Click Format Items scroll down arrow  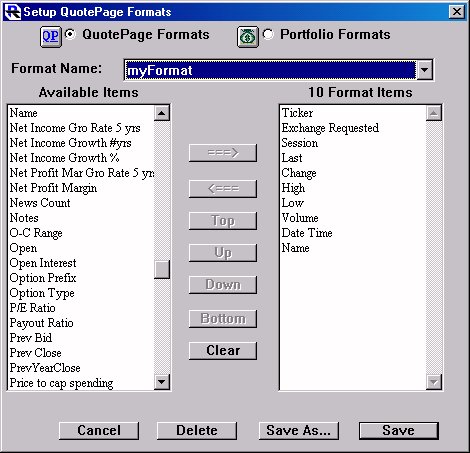(x=434, y=381)
